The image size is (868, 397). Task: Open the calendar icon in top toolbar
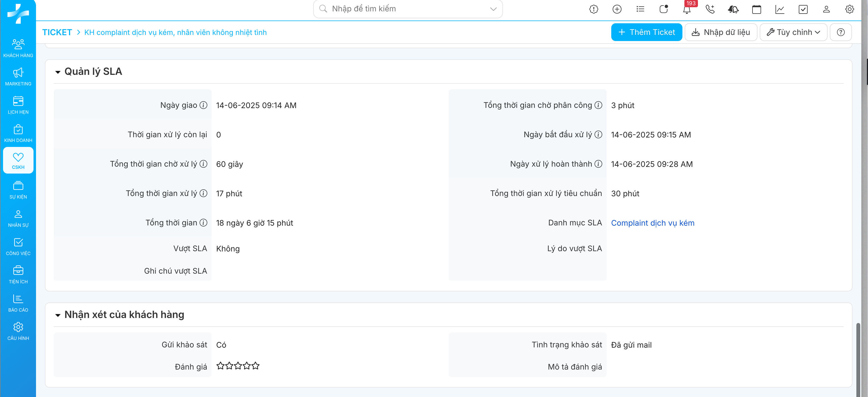coord(756,9)
